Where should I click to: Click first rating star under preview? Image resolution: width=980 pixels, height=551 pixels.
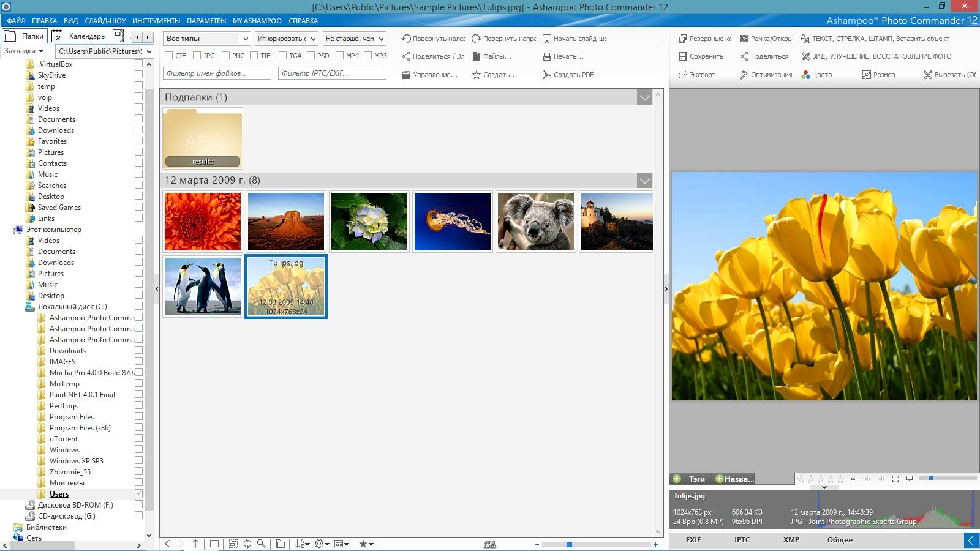801,479
